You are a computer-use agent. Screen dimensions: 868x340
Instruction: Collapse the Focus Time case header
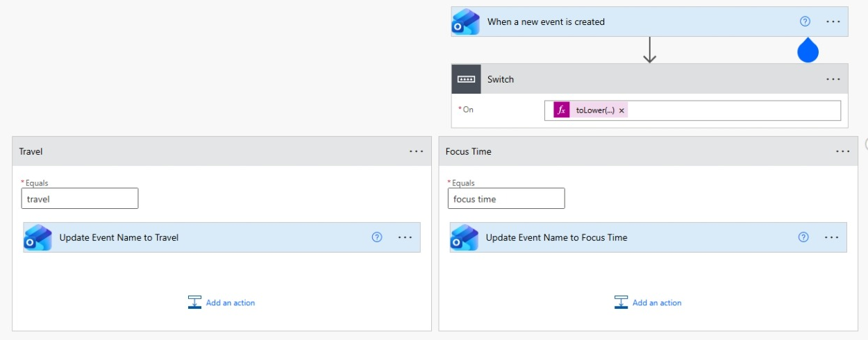pos(648,151)
